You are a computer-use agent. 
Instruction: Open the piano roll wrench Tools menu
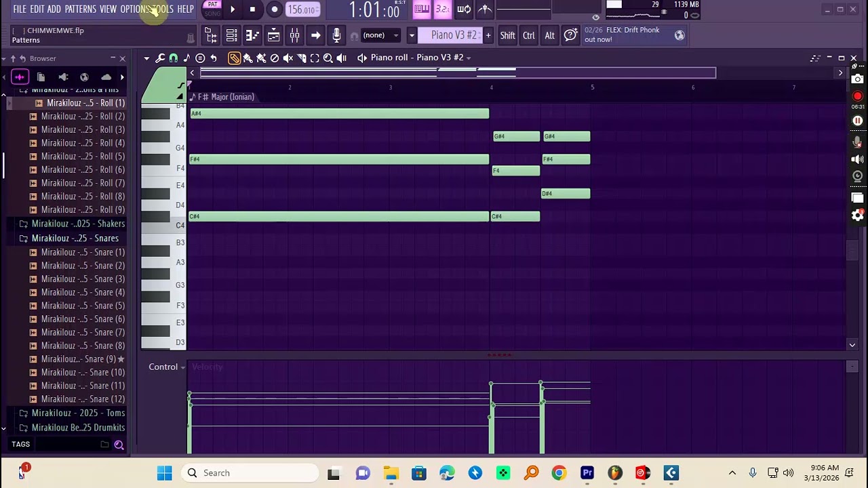coord(160,58)
